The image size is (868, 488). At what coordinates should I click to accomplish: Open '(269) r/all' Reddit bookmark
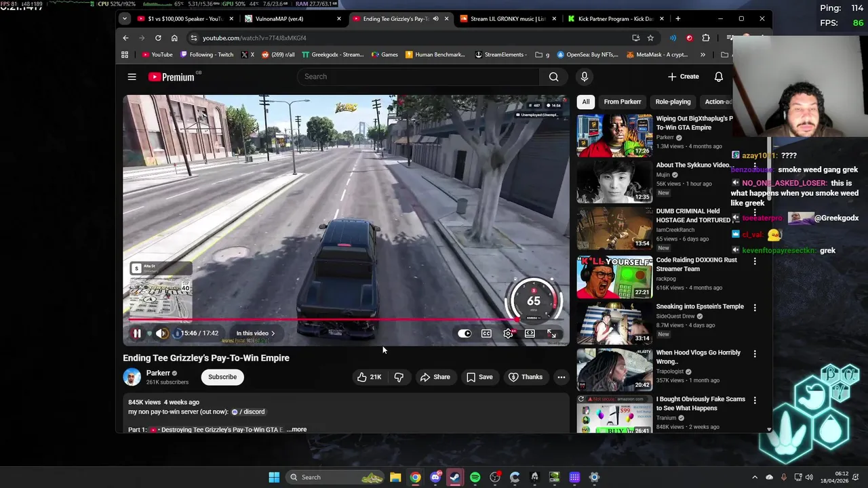(x=278, y=55)
